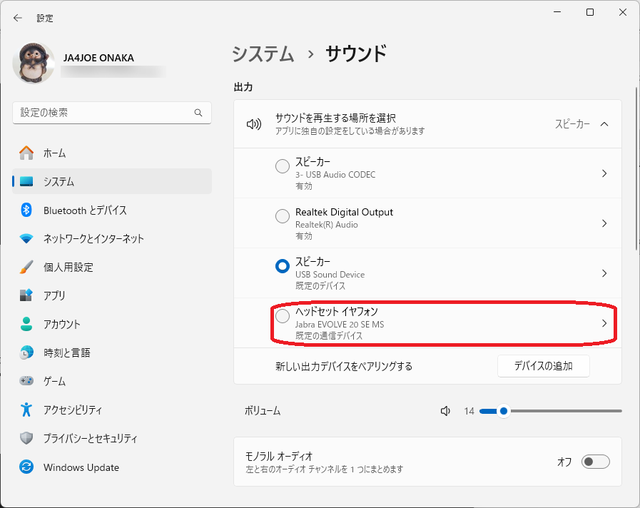
Task: Collapse the サウンドを再生する場所を選択 section
Action: (604, 124)
